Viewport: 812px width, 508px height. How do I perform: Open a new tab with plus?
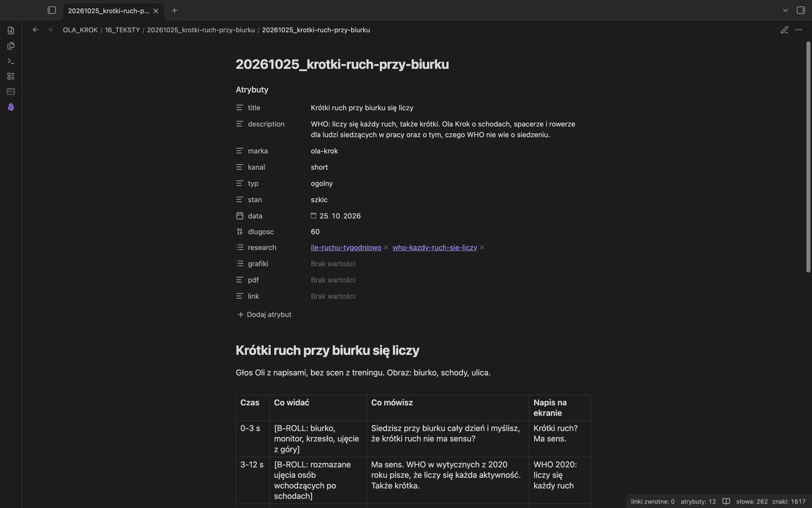(x=175, y=10)
